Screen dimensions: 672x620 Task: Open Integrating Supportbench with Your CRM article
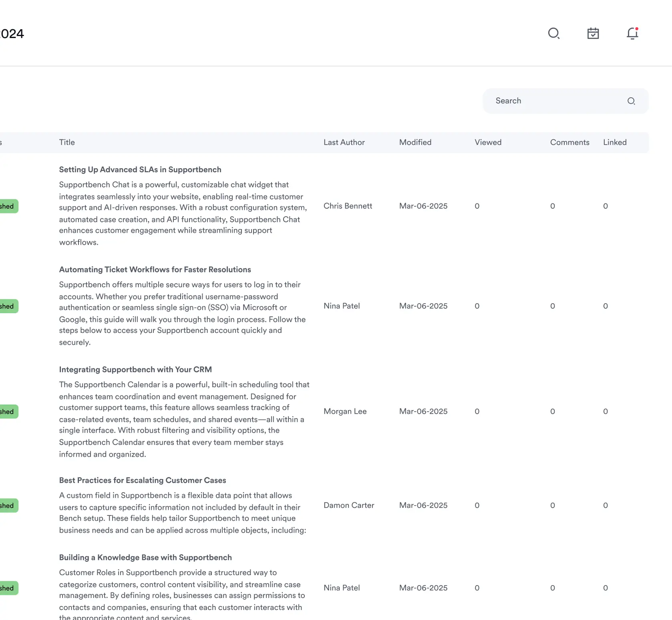point(135,369)
